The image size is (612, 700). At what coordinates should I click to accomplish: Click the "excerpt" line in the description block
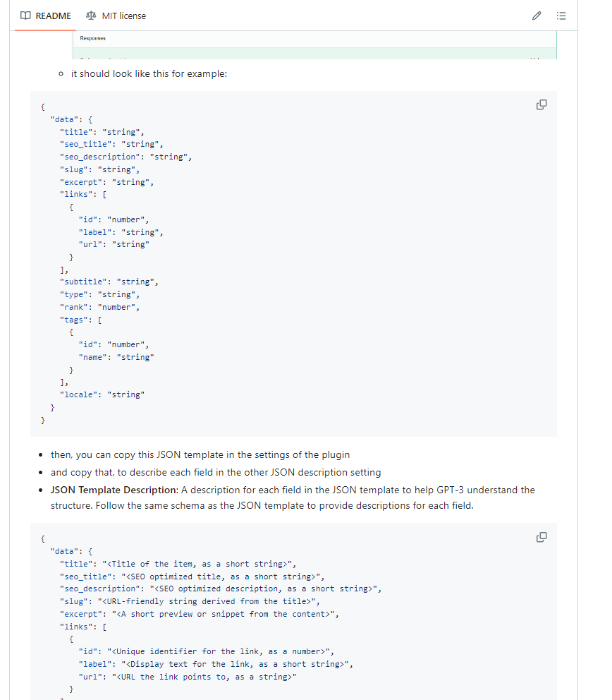click(x=199, y=614)
